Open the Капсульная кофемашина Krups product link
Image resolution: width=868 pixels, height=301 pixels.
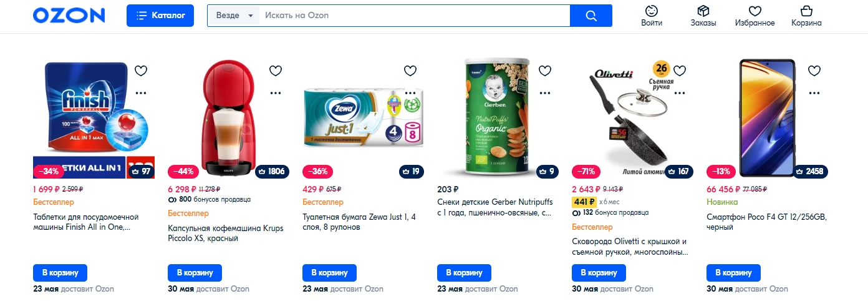pos(225,233)
